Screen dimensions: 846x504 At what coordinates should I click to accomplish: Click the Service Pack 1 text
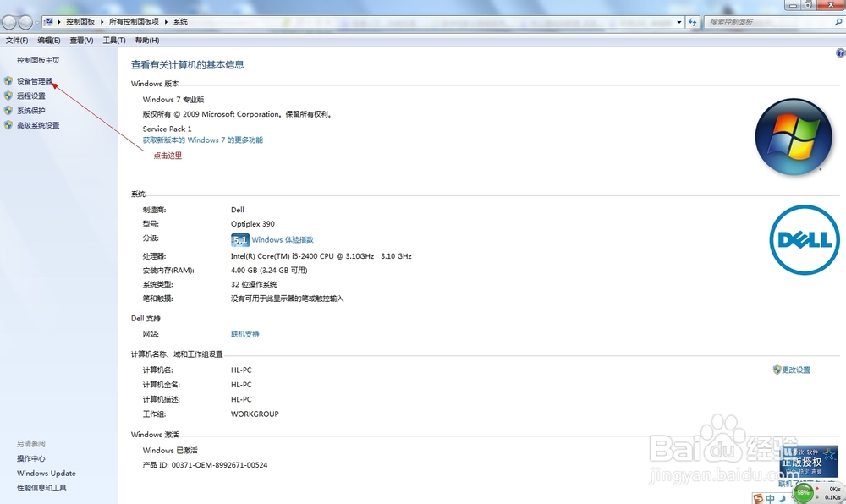point(167,129)
